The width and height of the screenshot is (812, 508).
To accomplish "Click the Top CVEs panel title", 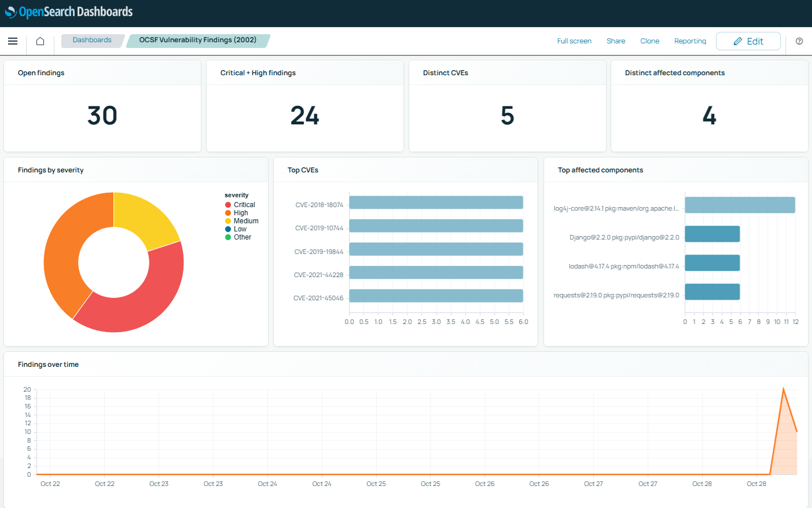I will point(303,170).
